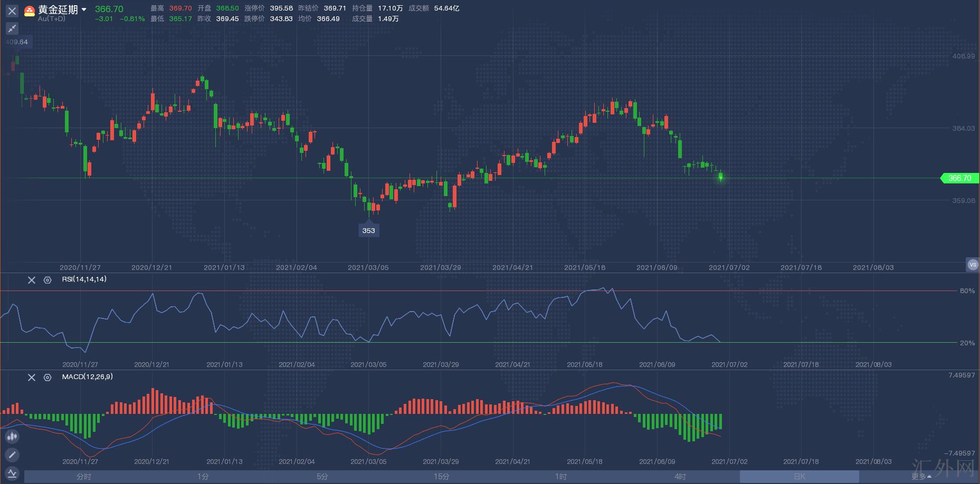Image resolution: width=980 pixels, height=484 pixels.
Task: Open the indicator line icon at bottom-left
Action: pos(12,473)
